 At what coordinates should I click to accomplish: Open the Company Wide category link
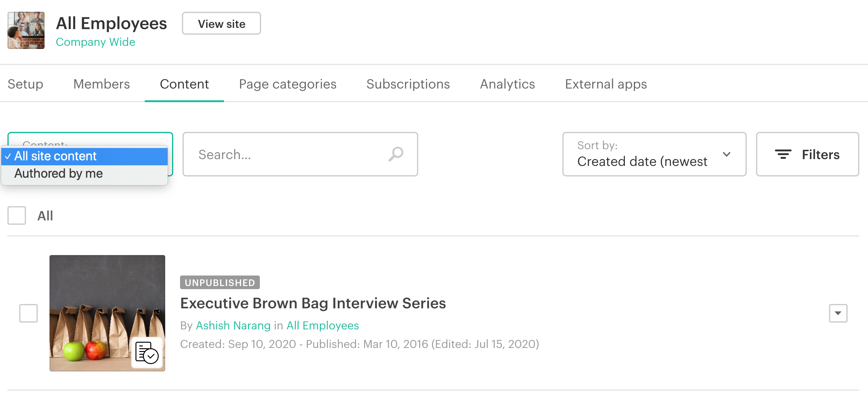[x=95, y=42]
